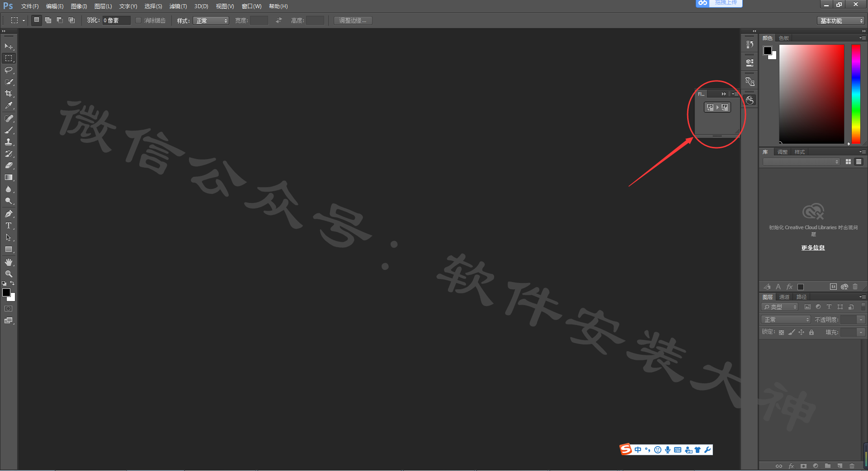Click the PS to FP button
The height and width of the screenshot is (471, 868).
(717, 107)
